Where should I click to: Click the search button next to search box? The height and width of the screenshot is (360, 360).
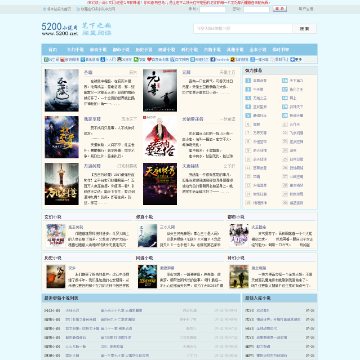coord(304,29)
